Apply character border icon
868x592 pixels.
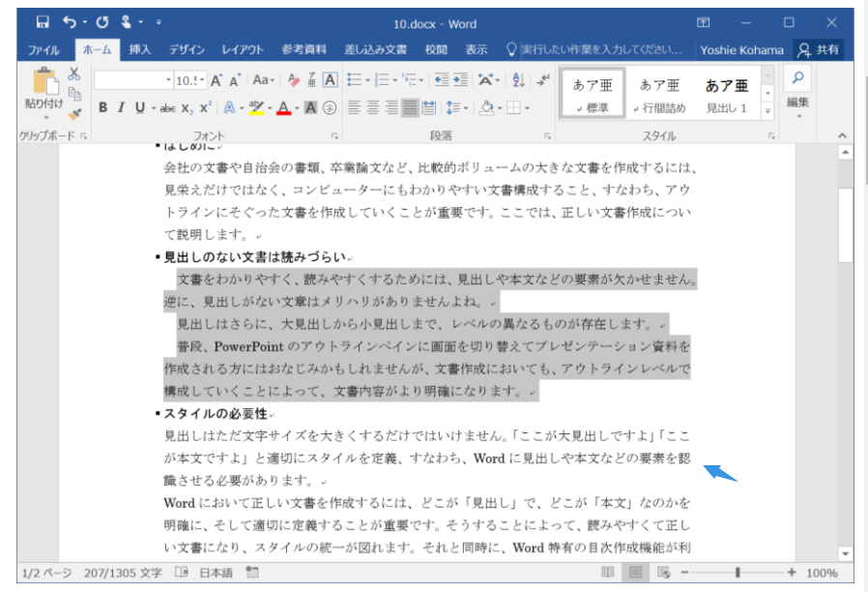(x=330, y=80)
